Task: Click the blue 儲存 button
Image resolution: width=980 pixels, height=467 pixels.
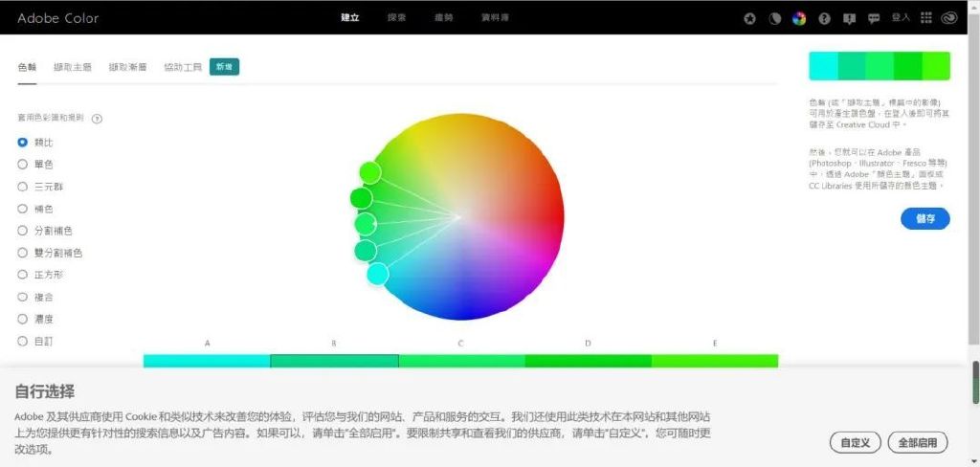Action: point(925,218)
